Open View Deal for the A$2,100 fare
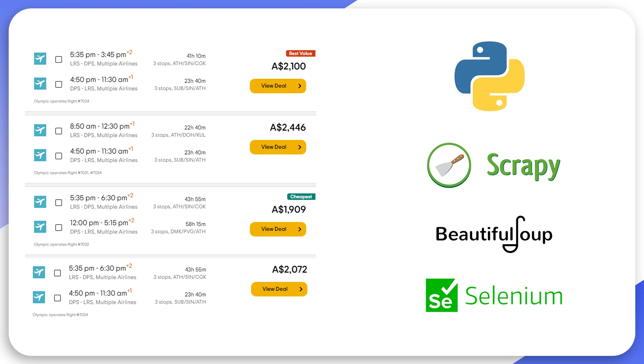The width and height of the screenshot is (644, 364). 278,86
